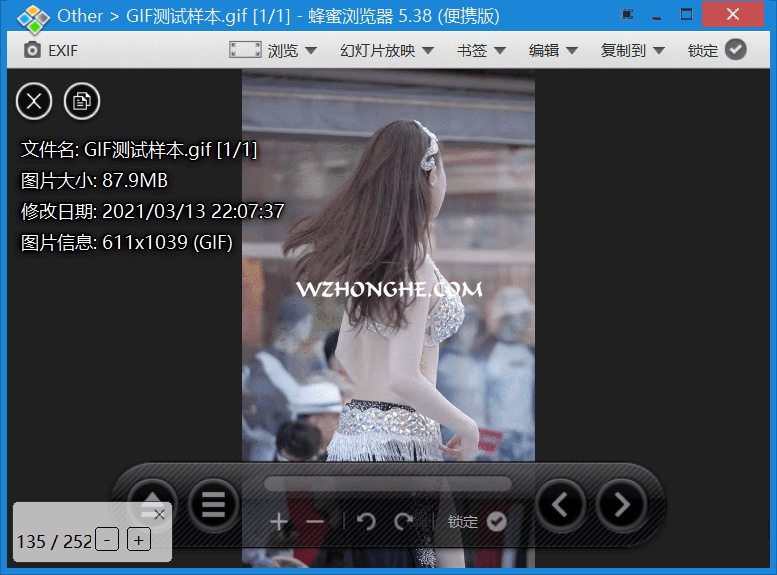The width and height of the screenshot is (777, 575).
Task: Click the 文件名 GIF测试样本.gif info line
Action: click(x=139, y=150)
